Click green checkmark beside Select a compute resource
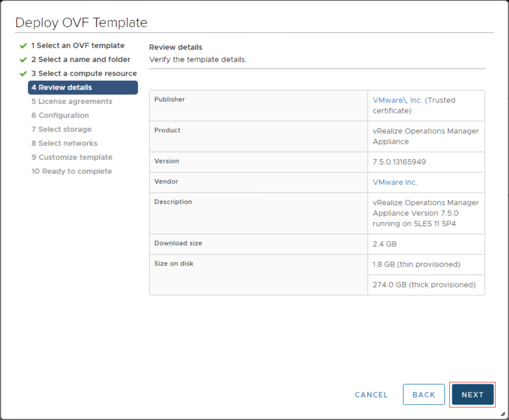Screen dimensions: 509x420 tap(23, 74)
